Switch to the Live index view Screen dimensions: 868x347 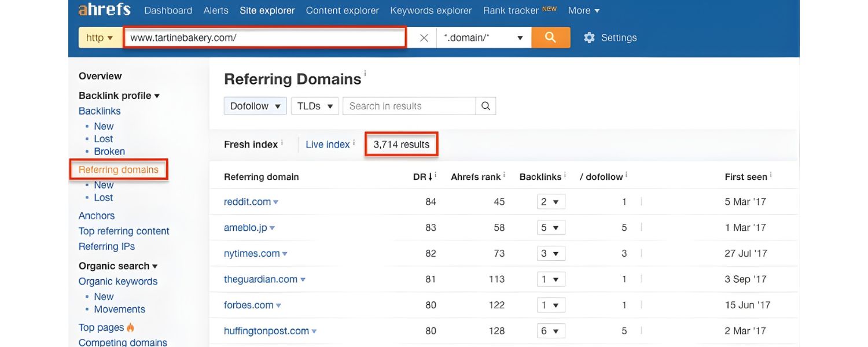coord(329,144)
